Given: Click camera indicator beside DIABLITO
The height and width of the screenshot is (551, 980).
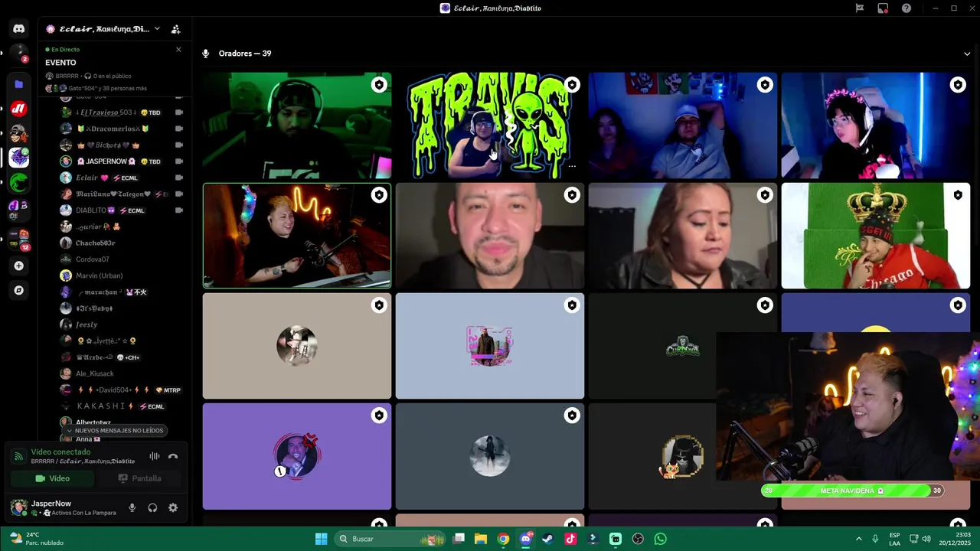Looking at the screenshot, I should click(179, 210).
